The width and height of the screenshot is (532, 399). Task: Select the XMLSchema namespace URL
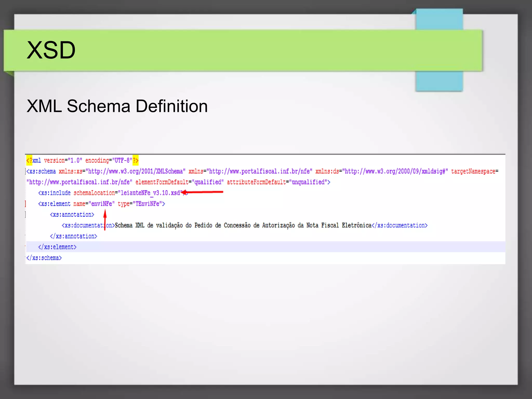[135, 171]
